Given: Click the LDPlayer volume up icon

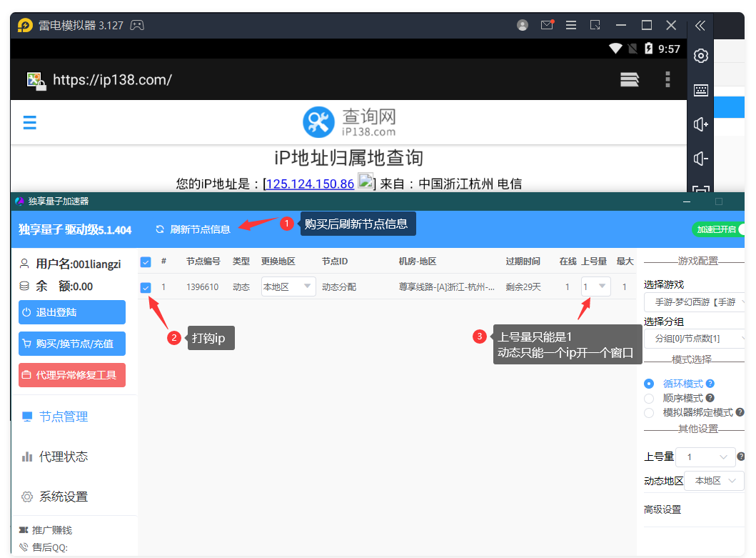Looking at the screenshot, I should (x=700, y=124).
